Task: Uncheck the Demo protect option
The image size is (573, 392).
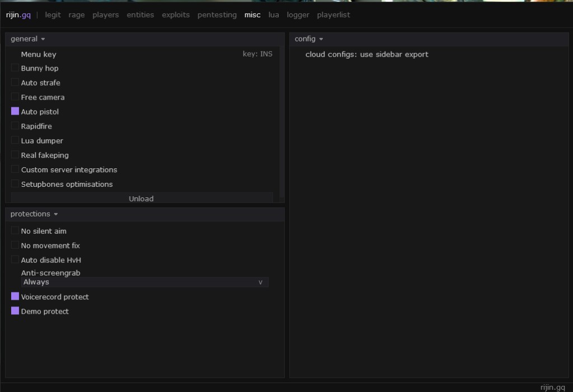Action: (15, 311)
